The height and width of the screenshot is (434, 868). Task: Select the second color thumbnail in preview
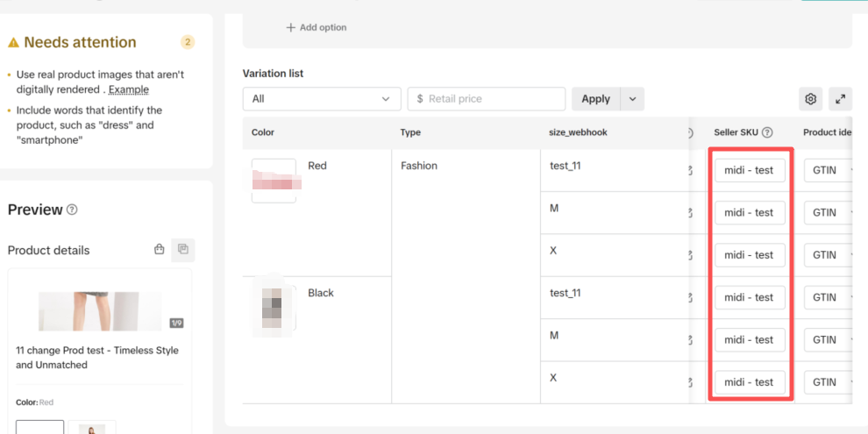pos(92,427)
